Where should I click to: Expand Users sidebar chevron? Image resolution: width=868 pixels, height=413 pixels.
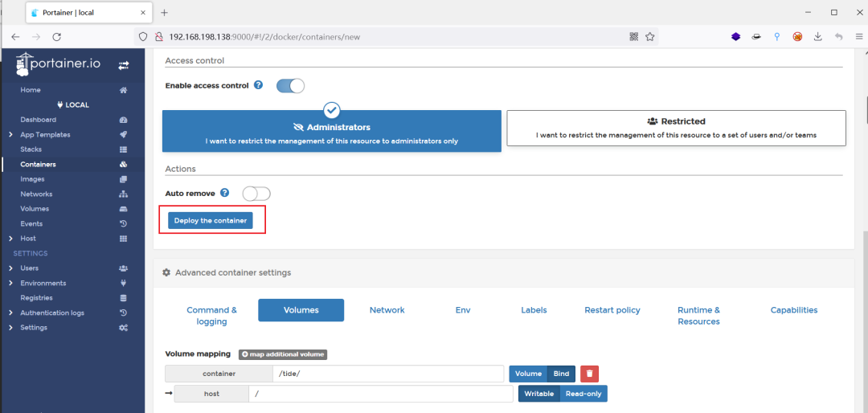click(x=10, y=268)
